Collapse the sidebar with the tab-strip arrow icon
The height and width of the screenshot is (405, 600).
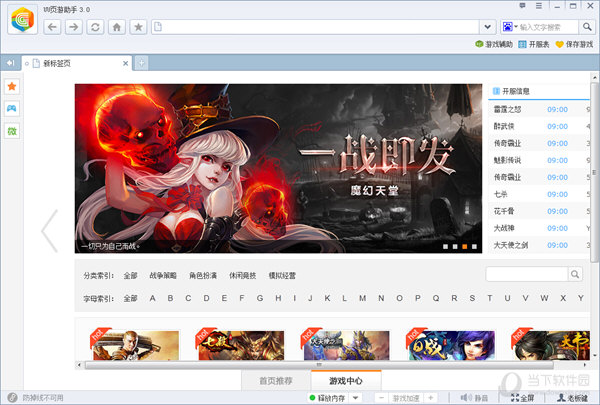10,63
